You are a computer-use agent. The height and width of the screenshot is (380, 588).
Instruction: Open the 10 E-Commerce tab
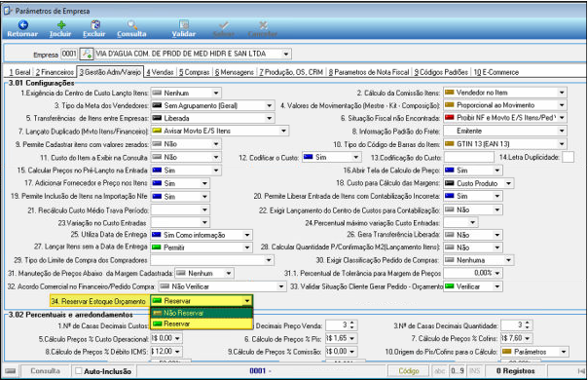point(496,72)
